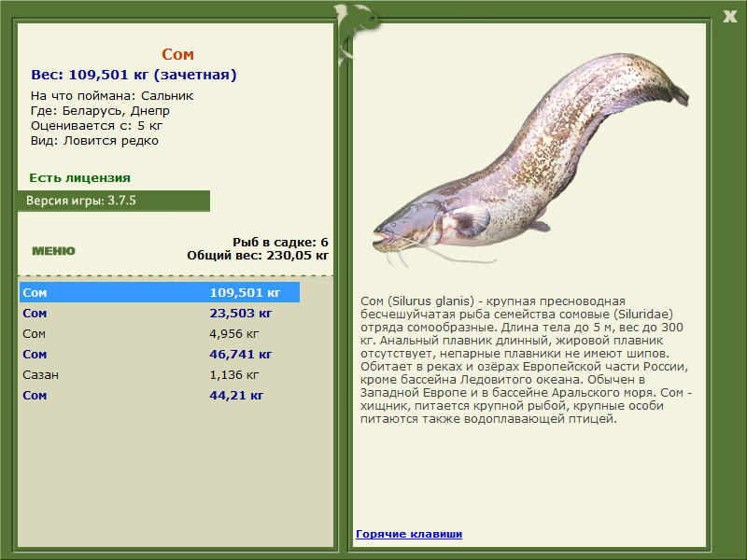Select the Сазан 1,136 кг row
747x560 pixels.
pyautogui.click(x=160, y=375)
